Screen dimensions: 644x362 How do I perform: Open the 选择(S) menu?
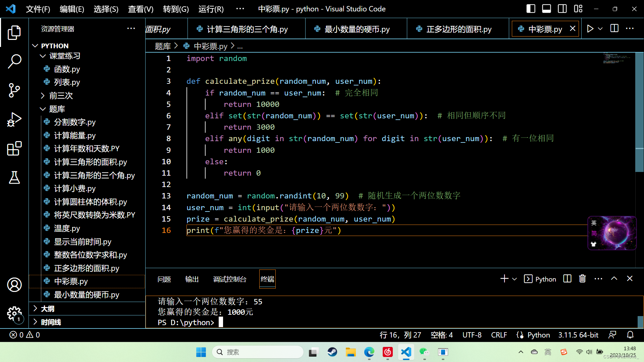pos(106,9)
